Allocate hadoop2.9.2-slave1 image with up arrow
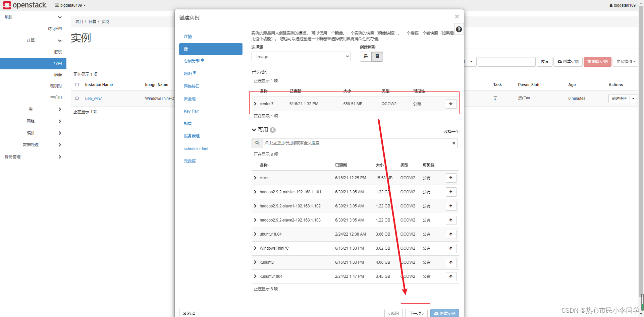This screenshot has height=317, width=644. pyautogui.click(x=451, y=206)
